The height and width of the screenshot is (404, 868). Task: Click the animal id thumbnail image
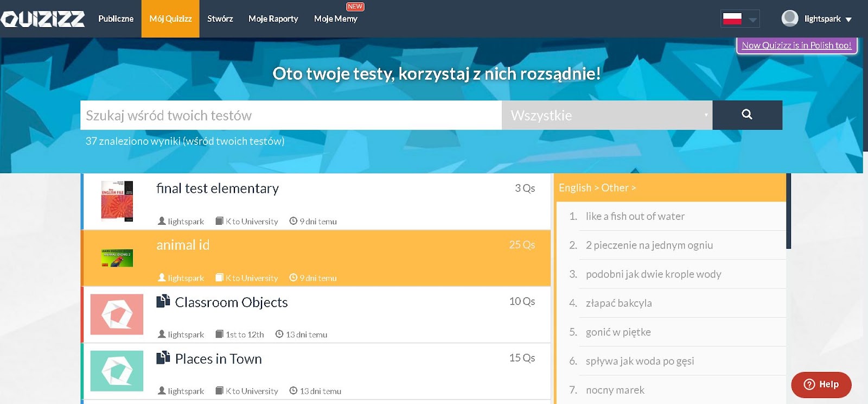117,258
